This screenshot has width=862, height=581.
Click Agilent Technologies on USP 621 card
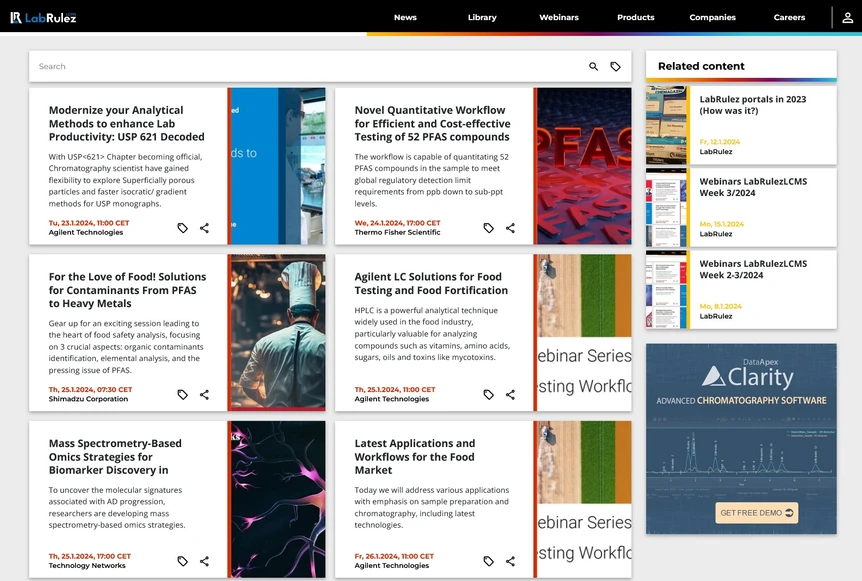click(86, 233)
